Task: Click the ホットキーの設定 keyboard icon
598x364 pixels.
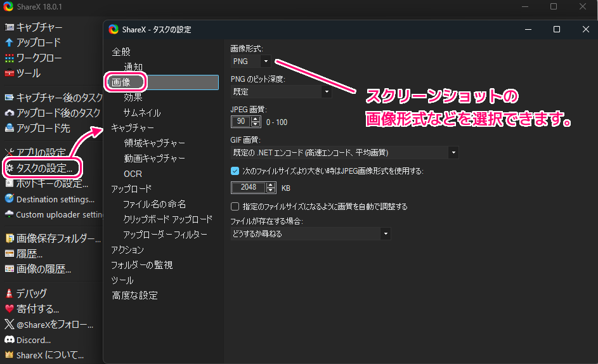Action: [9, 183]
